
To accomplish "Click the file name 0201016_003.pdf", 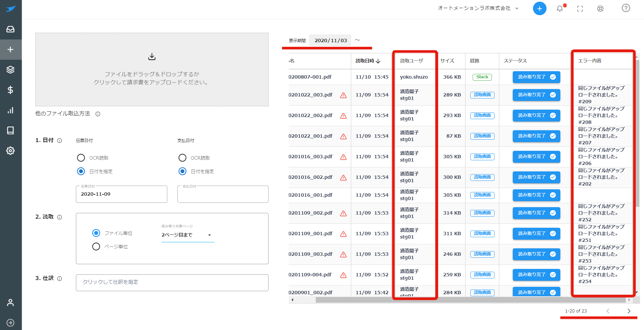I will click(x=311, y=157).
